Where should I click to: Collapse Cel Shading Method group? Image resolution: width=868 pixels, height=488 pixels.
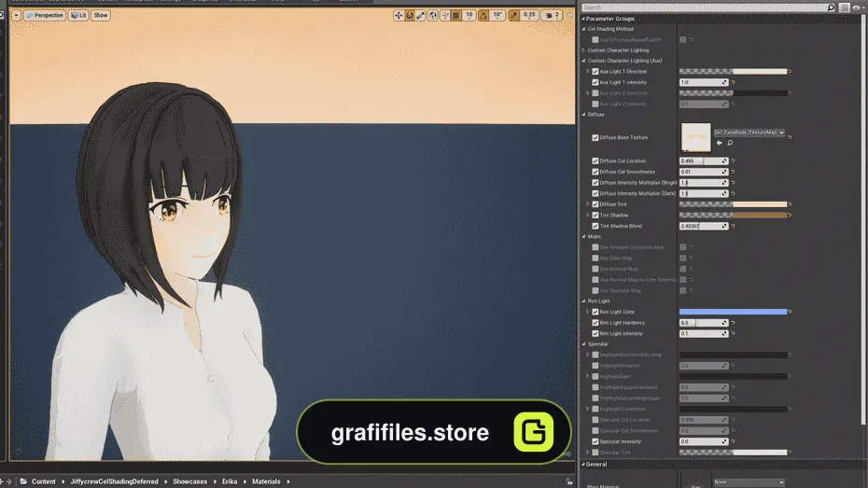pyautogui.click(x=583, y=29)
